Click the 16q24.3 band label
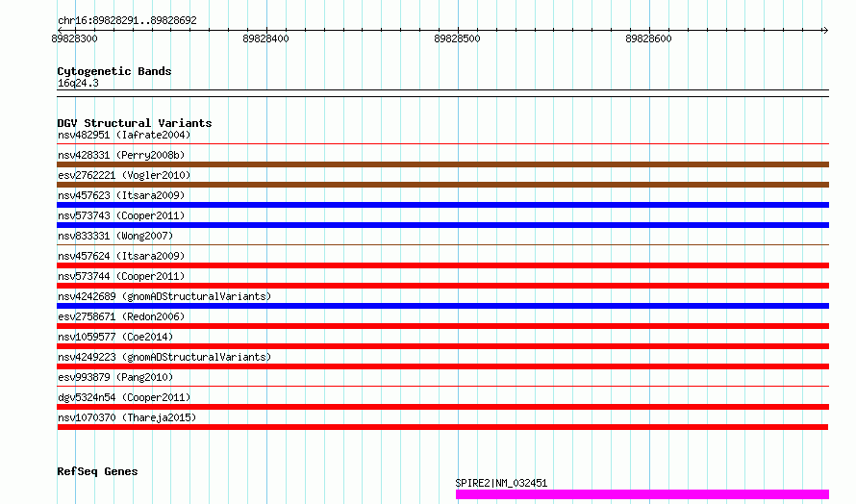Viewport: 856px width, 504px height. click(x=78, y=83)
